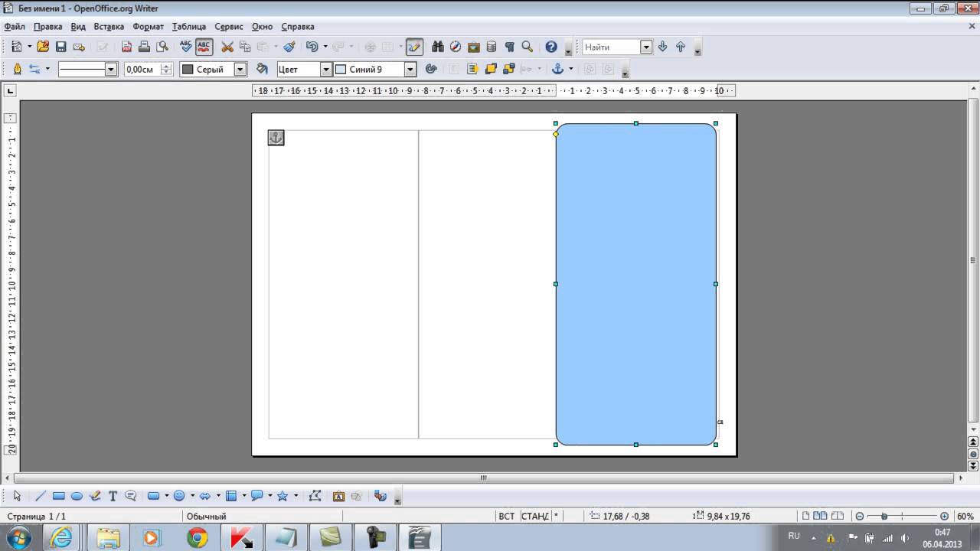The width and height of the screenshot is (980, 551).
Task: Open the line color dropdown showing Серый
Action: click(240, 69)
